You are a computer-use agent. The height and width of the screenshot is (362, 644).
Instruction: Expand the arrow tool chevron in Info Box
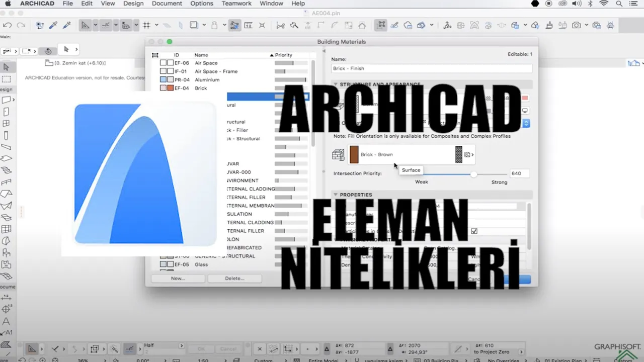click(76, 49)
